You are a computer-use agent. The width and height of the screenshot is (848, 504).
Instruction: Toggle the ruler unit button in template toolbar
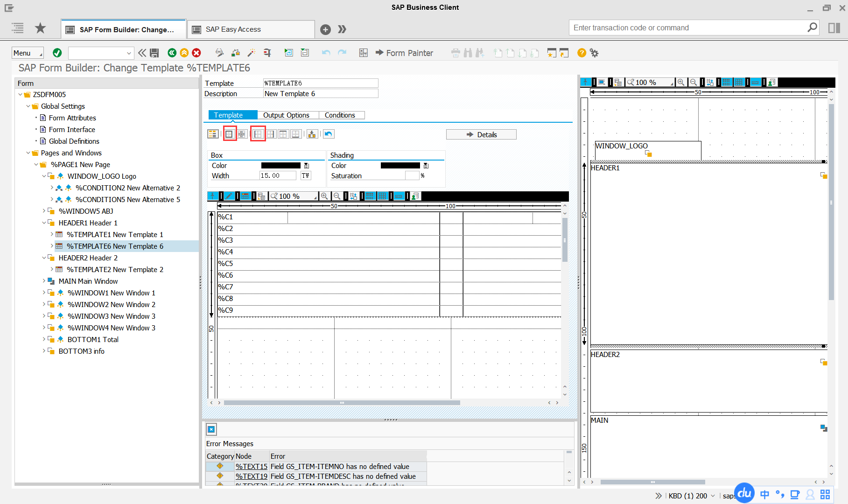(399, 196)
